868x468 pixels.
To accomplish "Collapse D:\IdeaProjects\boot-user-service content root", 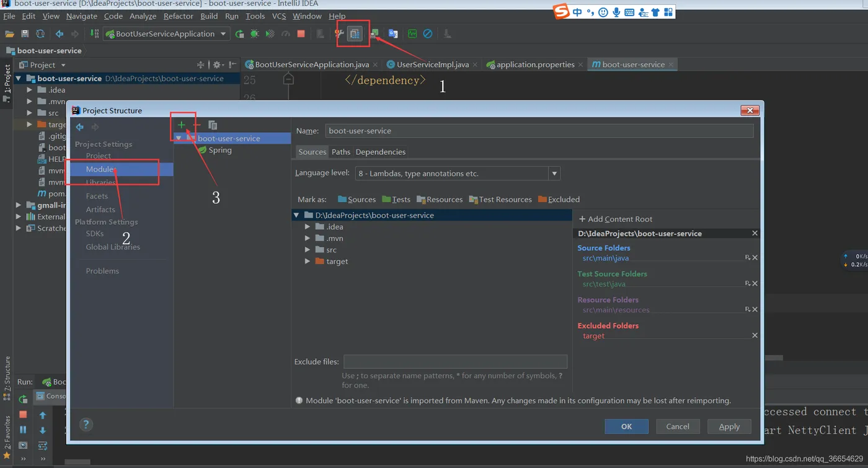I will tap(296, 215).
